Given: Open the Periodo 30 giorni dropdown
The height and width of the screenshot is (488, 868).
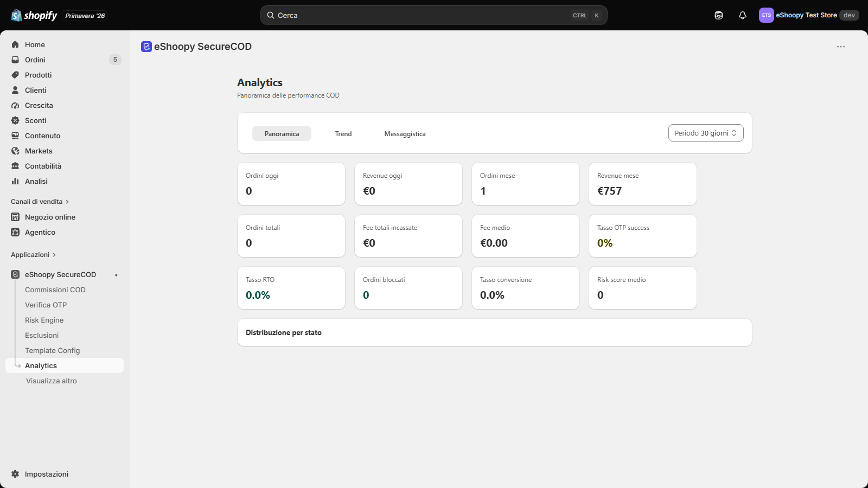Looking at the screenshot, I should coord(706,133).
